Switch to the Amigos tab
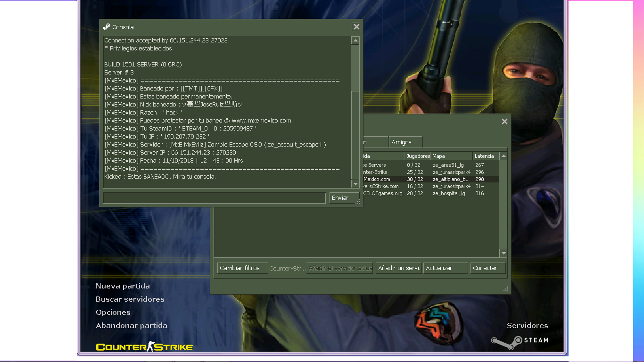 (405, 142)
